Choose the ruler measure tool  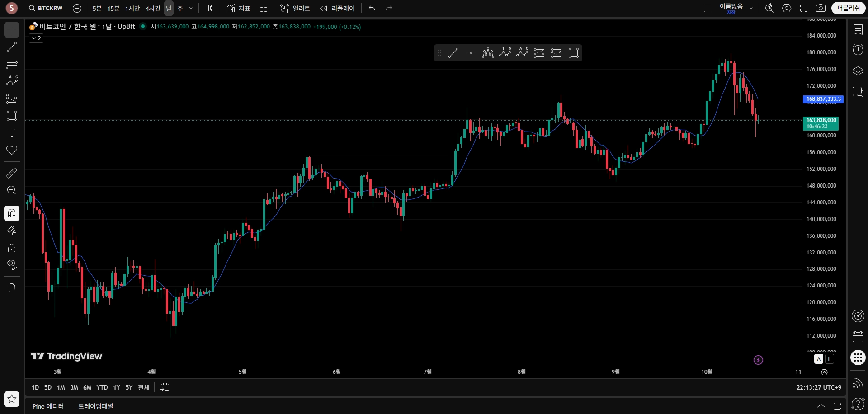point(12,173)
